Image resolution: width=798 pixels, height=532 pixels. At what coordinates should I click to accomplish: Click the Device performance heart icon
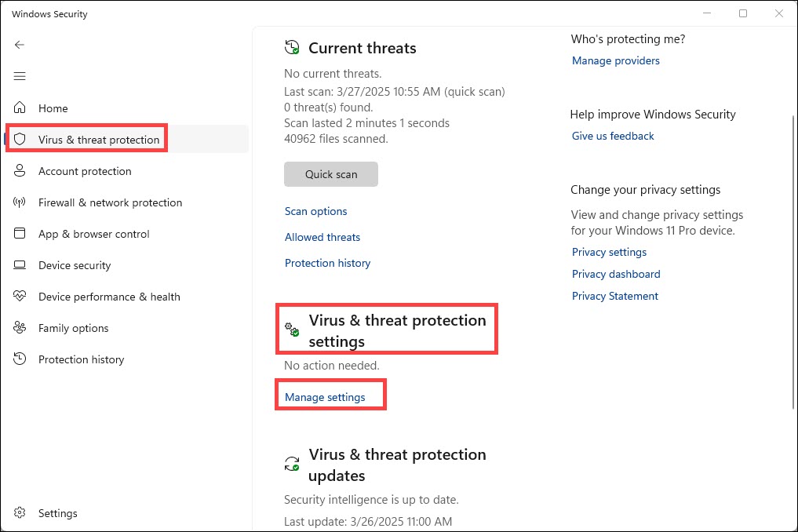tap(20, 297)
